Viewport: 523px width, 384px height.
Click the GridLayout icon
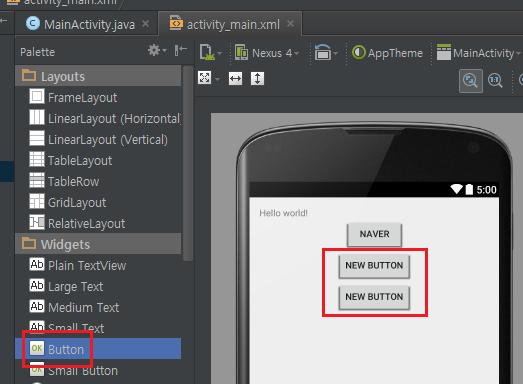pos(37,201)
